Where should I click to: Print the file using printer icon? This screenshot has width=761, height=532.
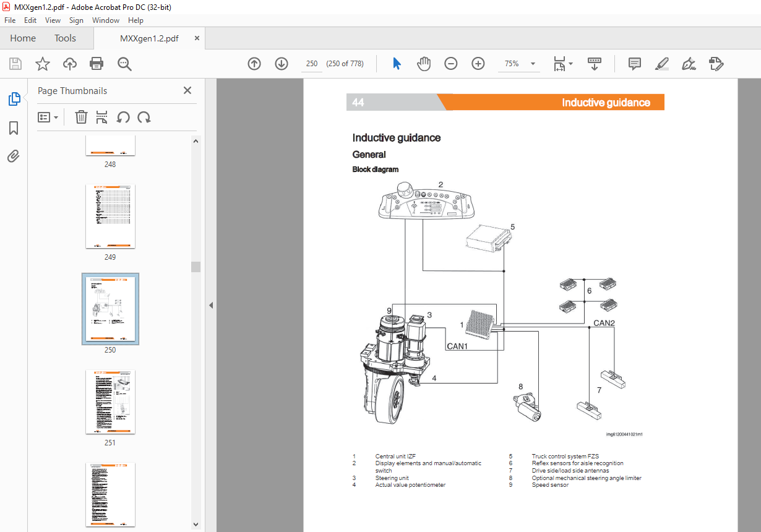tap(97, 64)
